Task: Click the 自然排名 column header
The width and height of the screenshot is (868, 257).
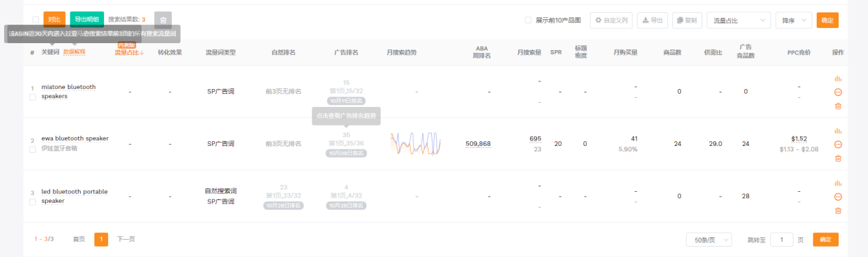Action: (x=283, y=52)
